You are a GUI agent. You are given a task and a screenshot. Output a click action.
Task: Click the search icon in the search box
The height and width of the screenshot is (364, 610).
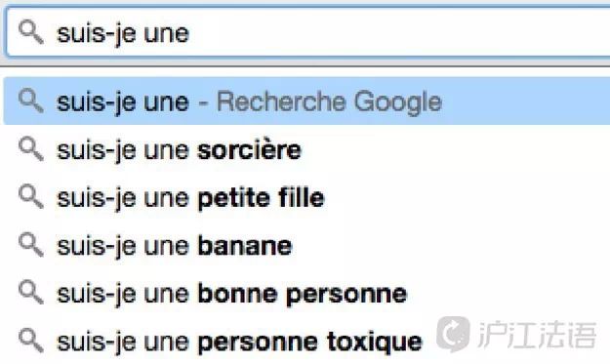(x=30, y=32)
